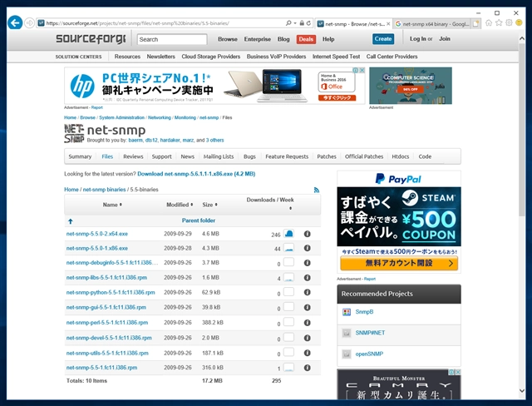Viewport: 532px width, 406px height.
Task: Open Browse in SourceForge top menu
Action: pos(227,39)
